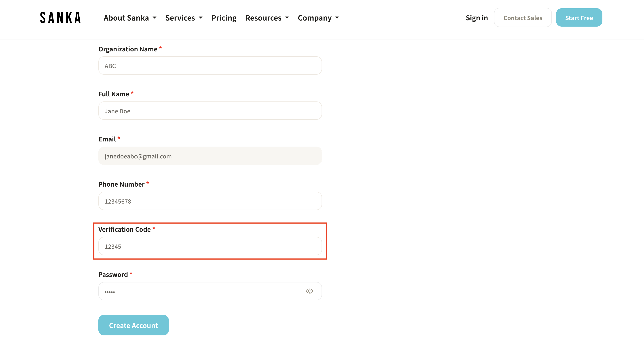The image size is (644, 343).
Task: Click into the Full Name field
Action: coord(210,111)
